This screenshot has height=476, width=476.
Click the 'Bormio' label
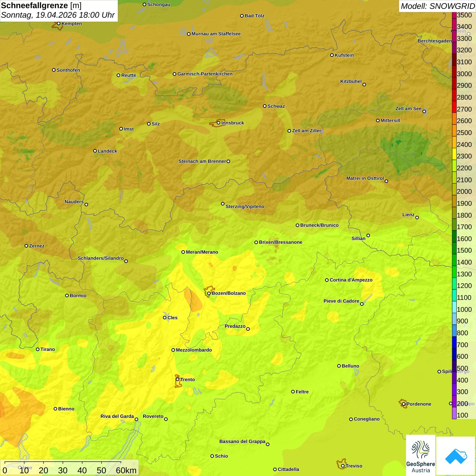[x=78, y=295]
